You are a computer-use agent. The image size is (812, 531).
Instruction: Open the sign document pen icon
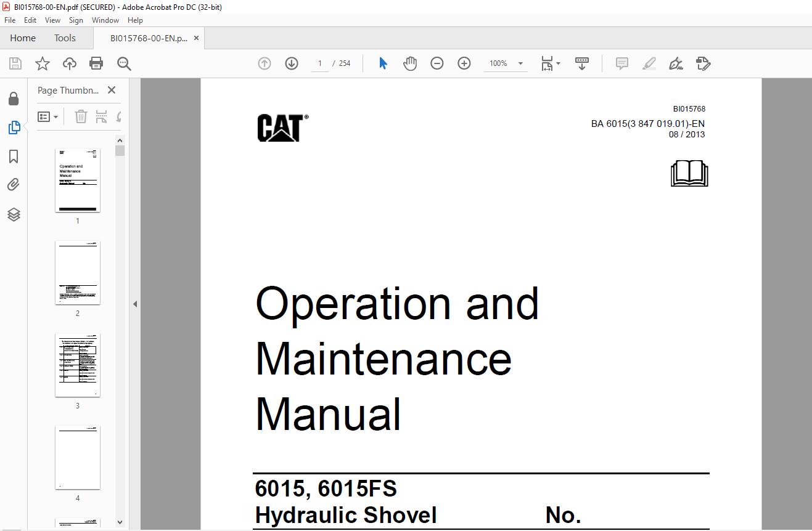click(676, 63)
